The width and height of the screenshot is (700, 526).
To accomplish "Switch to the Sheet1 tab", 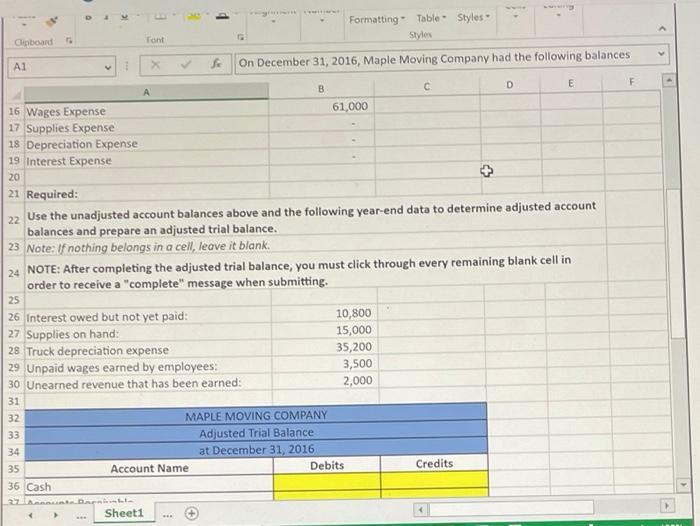I will tap(124, 513).
